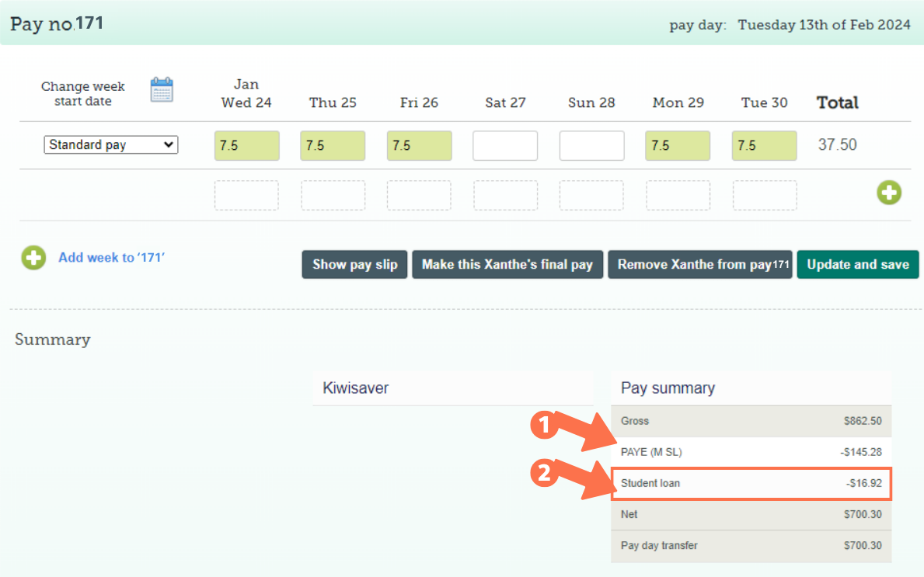Viewport: 924px width, 577px height.
Task: Select the Wed 24 hours field
Action: point(246,146)
